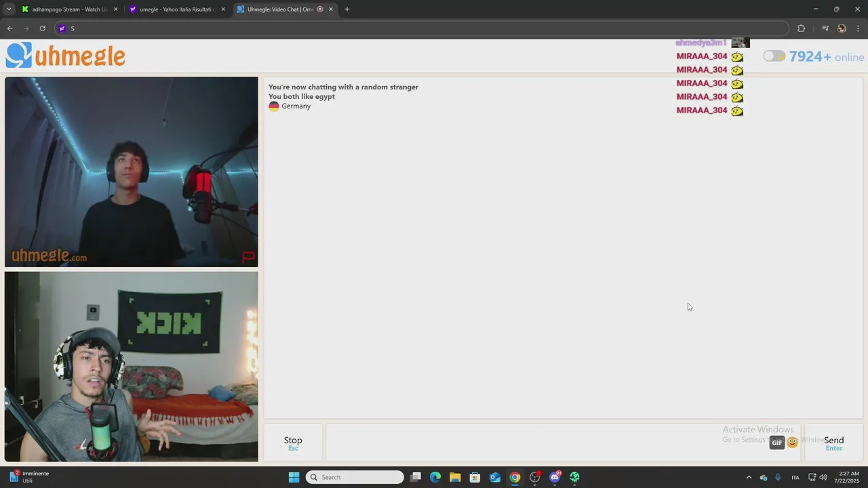The image size is (868, 488).
Task: Click the Stop button
Action: pos(293,443)
